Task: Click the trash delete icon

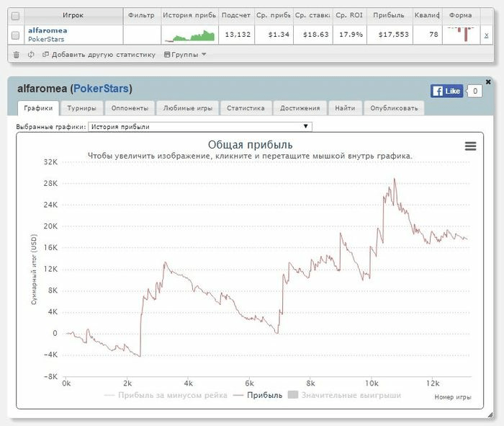Action: pyautogui.click(x=16, y=55)
